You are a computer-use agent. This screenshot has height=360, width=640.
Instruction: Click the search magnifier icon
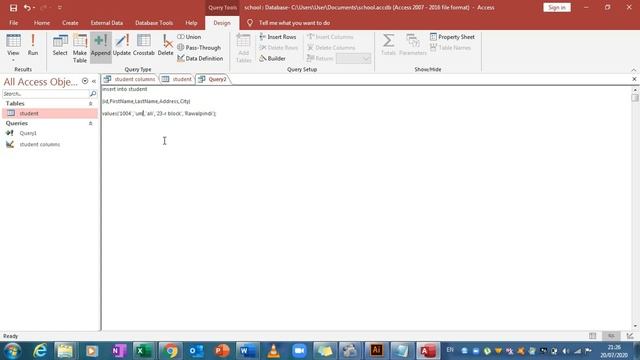pos(93,94)
